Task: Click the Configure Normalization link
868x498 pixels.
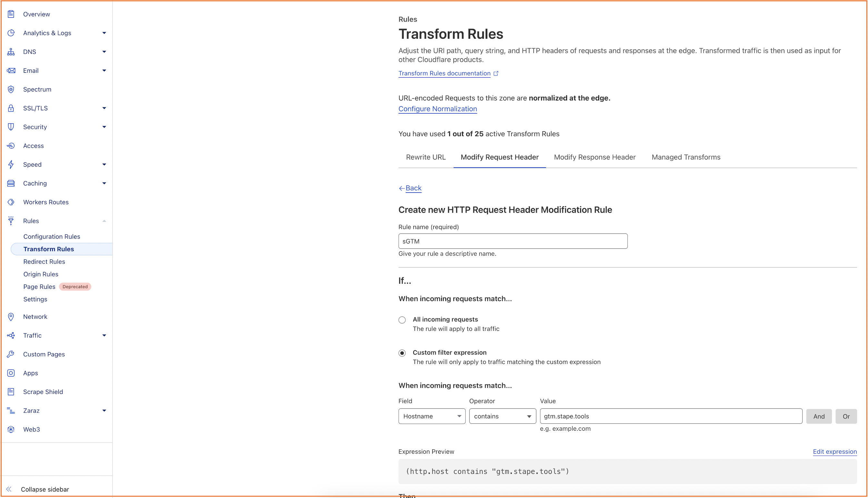Action: [438, 109]
